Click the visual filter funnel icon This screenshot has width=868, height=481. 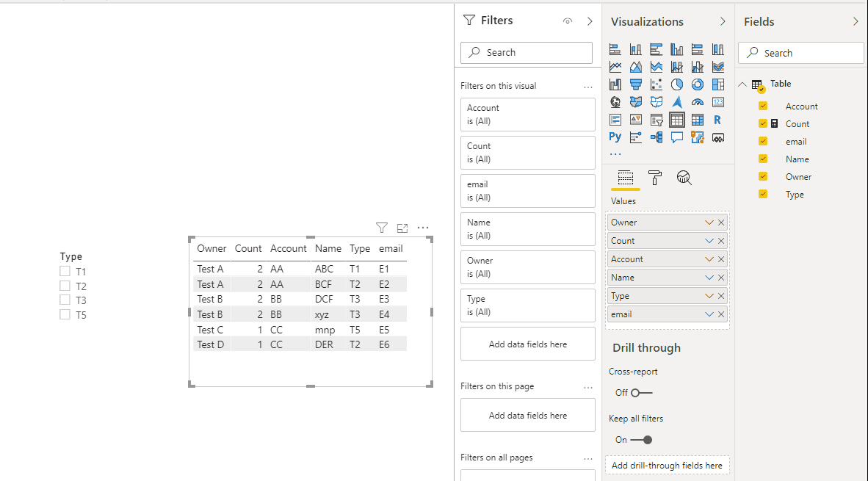pyautogui.click(x=381, y=228)
